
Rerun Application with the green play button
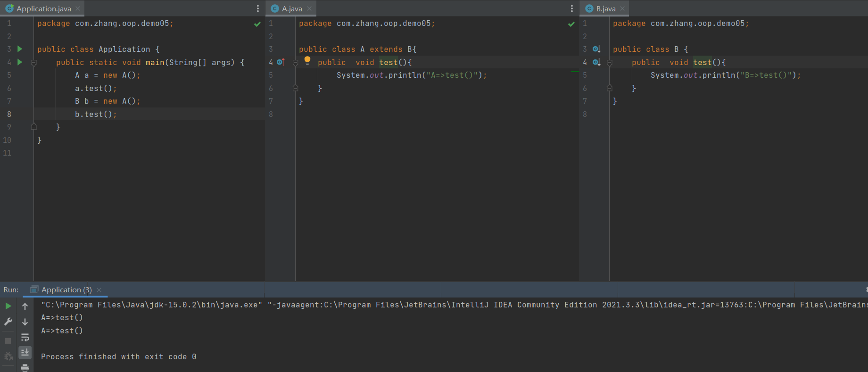click(8, 306)
